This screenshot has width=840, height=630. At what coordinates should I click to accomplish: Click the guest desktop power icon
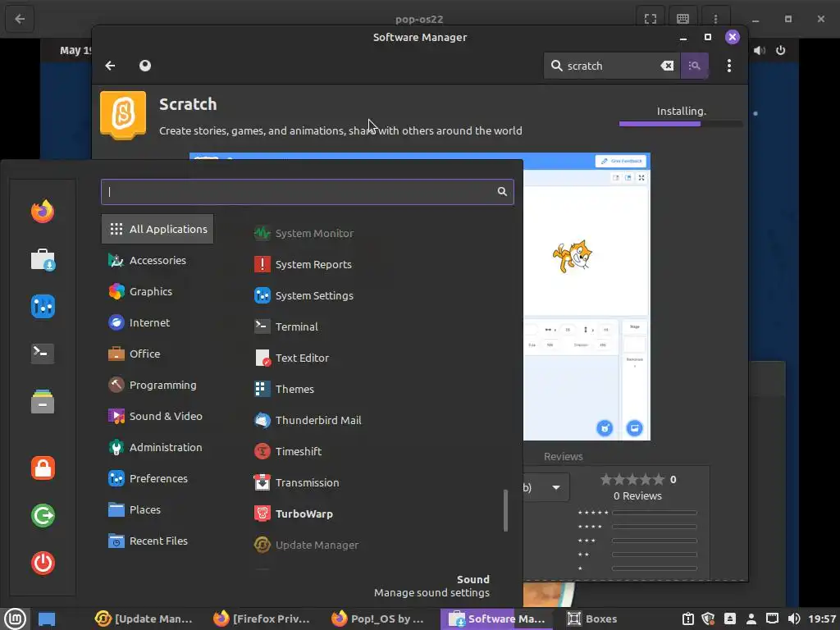click(781, 50)
